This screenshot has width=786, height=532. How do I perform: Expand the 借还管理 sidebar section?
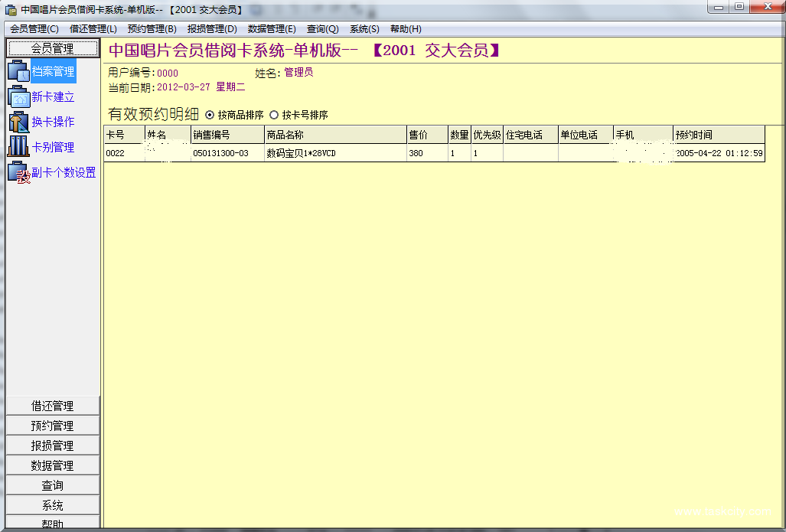pyautogui.click(x=52, y=406)
